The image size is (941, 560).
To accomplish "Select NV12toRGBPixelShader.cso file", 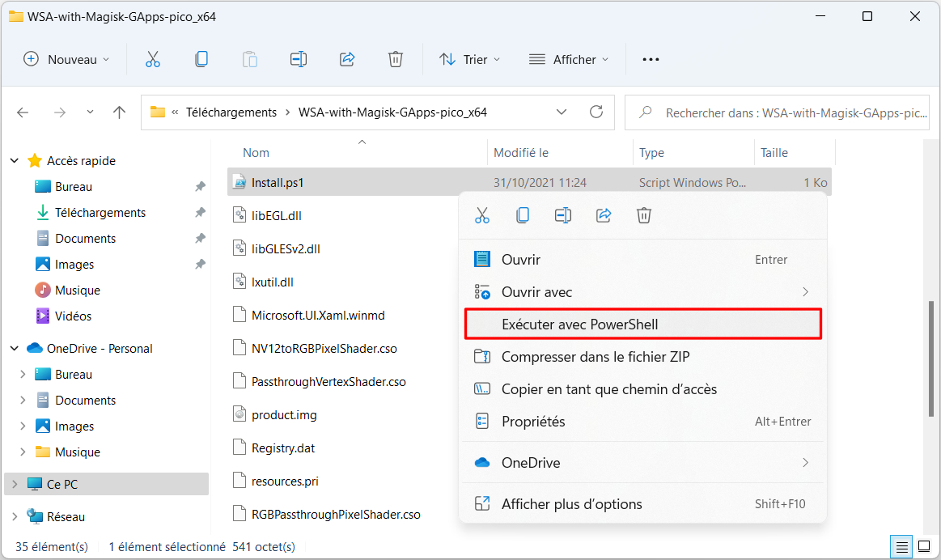I will 324,348.
